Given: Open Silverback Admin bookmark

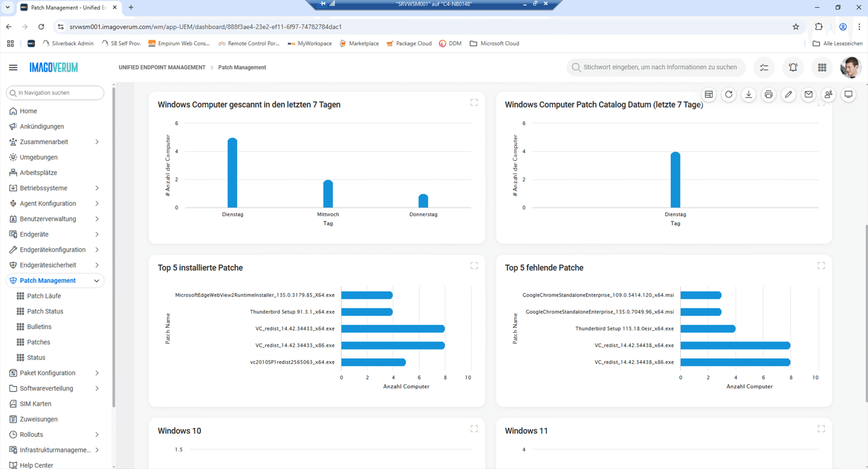Looking at the screenshot, I should pos(68,43).
